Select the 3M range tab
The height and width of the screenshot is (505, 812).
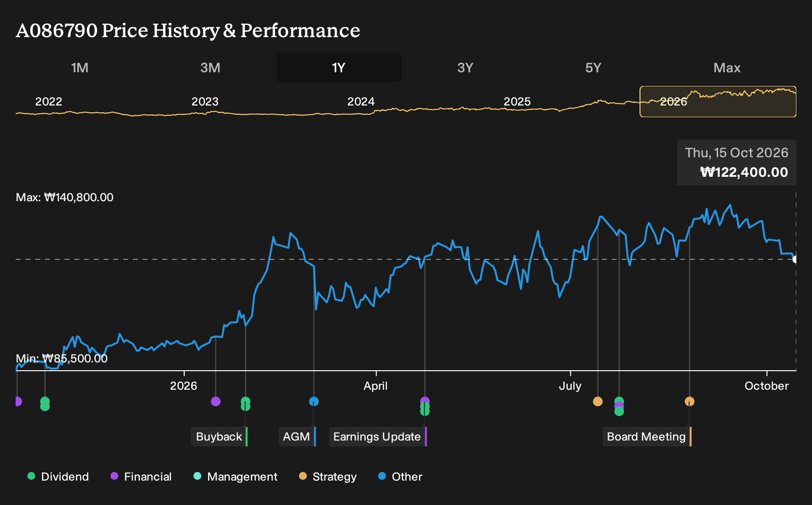(210, 67)
